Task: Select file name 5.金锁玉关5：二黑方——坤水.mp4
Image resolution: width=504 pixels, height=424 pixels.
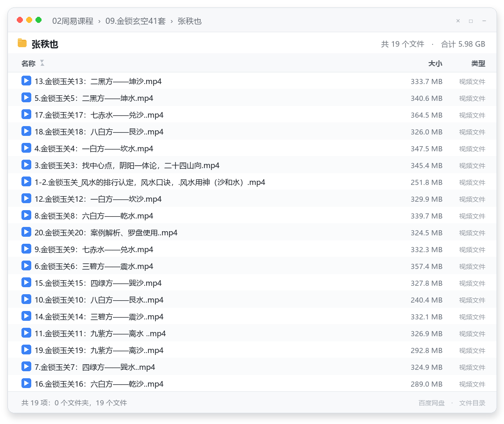Action: [94, 98]
